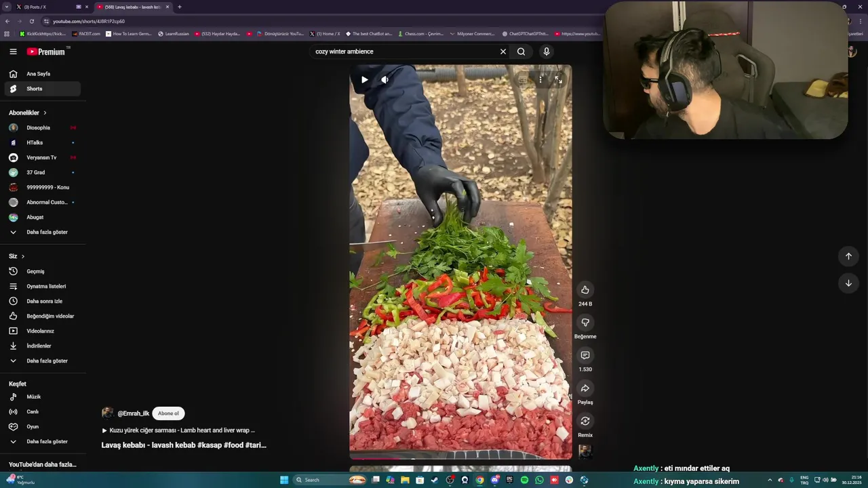Open Geçmiş history page
The height and width of the screenshot is (488, 868).
(x=43, y=271)
